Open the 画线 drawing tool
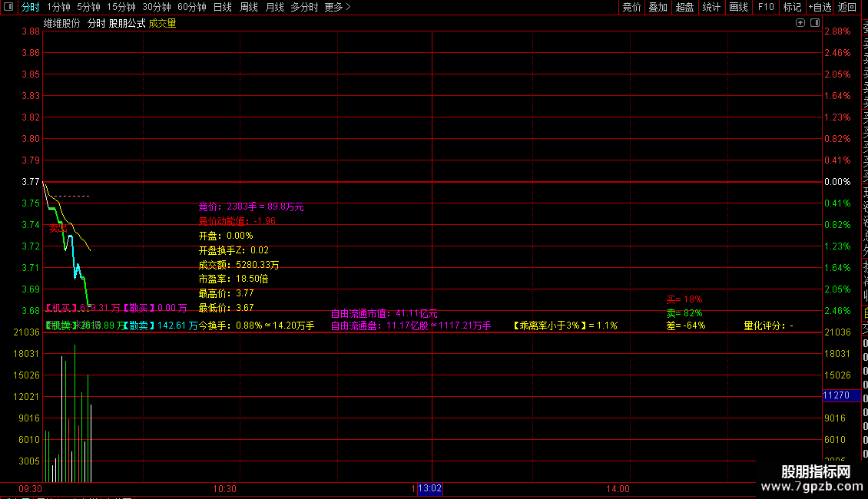The image size is (868, 499). pos(738,7)
